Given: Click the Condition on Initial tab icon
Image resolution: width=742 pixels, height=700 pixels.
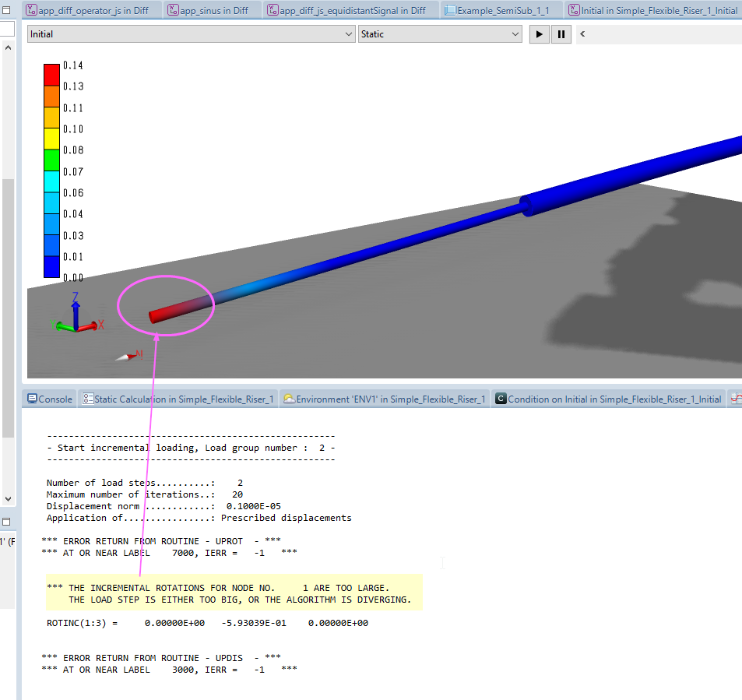Looking at the screenshot, I should (x=501, y=399).
